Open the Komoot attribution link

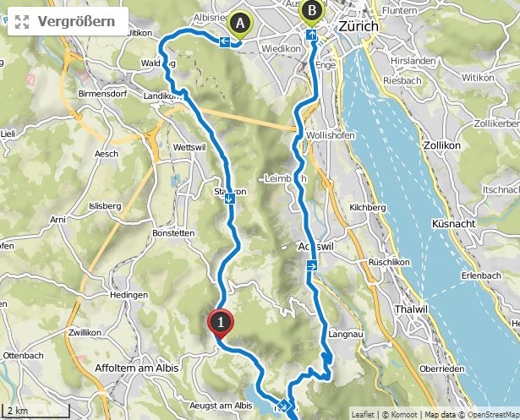(x=404, y=414)
